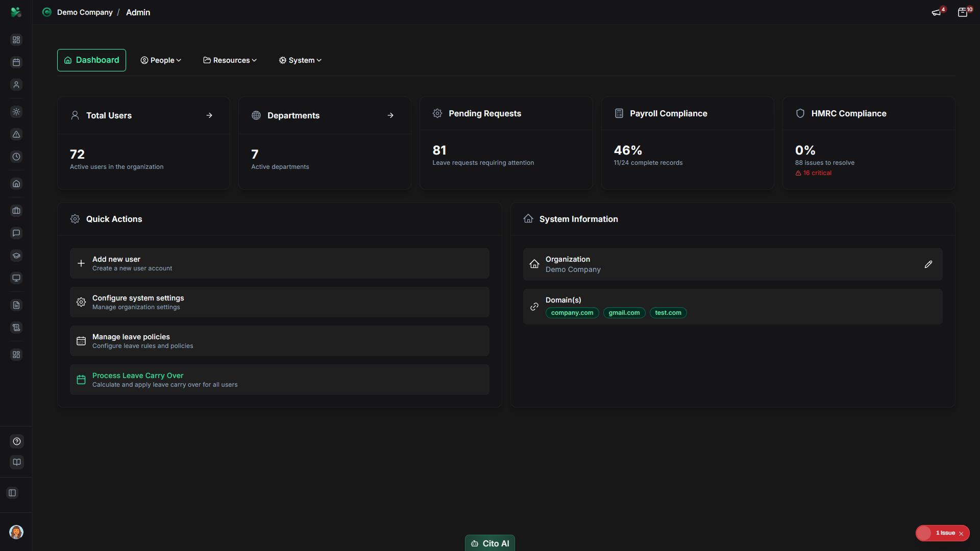The image size is (980, 551).
Task: Open the chat messages icon in sidebar
Action: click(x=16, y=233)
